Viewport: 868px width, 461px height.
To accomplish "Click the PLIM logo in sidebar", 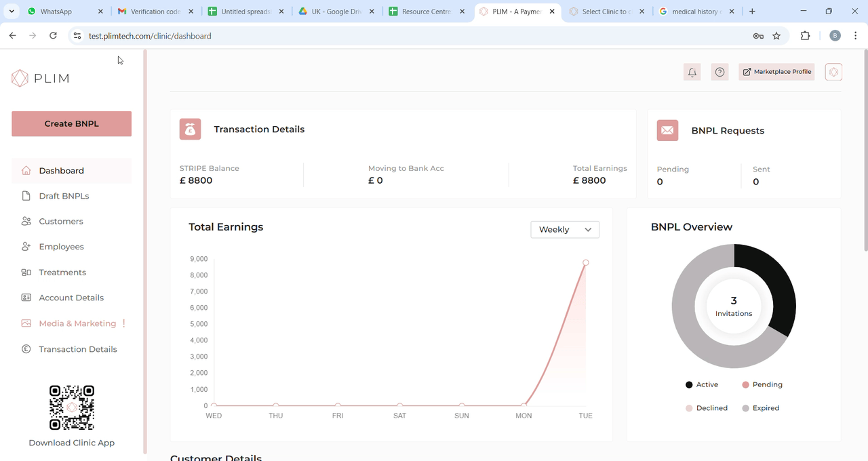I will [41, 78].
